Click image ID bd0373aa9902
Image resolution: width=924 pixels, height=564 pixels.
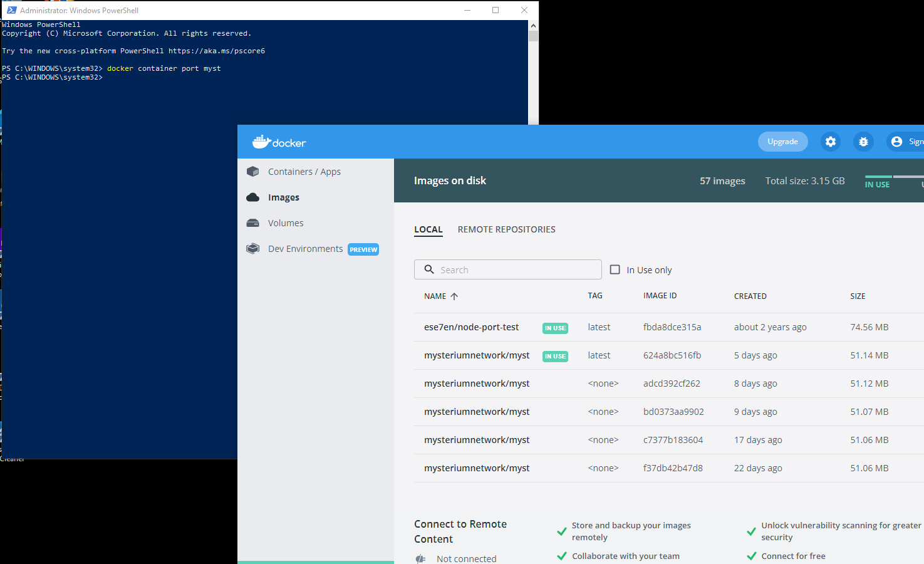pyautogui.click(x=673, y=412)
